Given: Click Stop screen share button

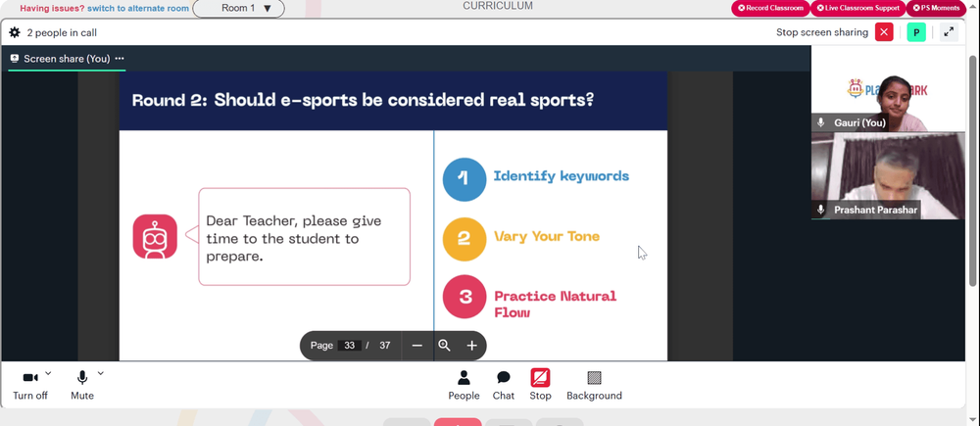Looking at the screenshot, I should pyautogui.click(x=540, y=385).
